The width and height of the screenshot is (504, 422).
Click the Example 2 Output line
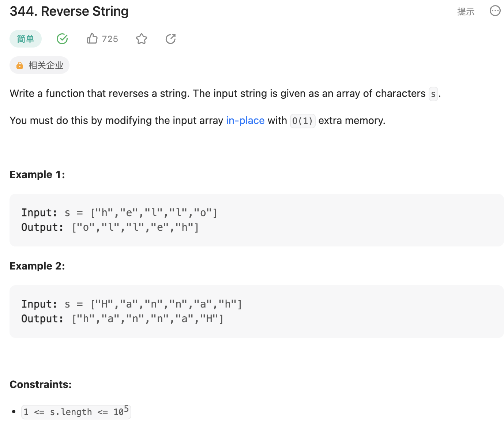(x=122, y=319)
